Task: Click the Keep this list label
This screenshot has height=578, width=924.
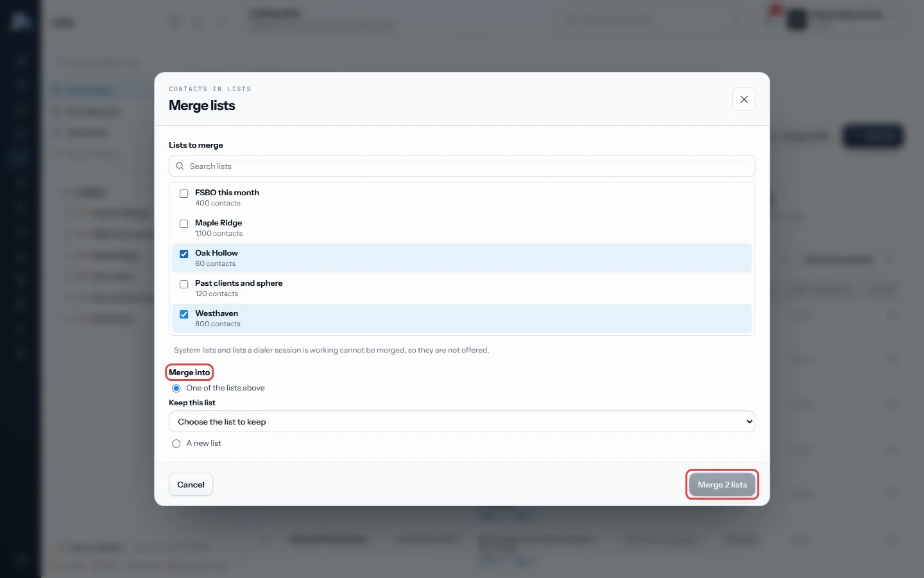Action: click(192, 403)
